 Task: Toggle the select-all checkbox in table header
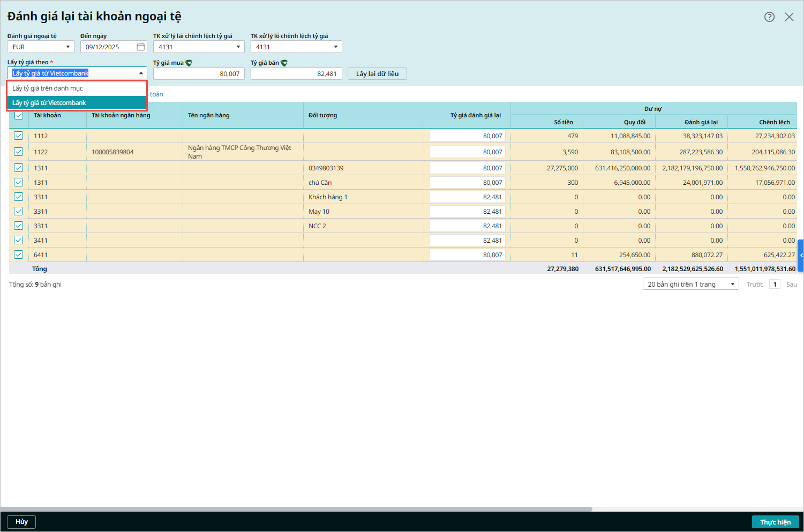click(x=19, y=115)
